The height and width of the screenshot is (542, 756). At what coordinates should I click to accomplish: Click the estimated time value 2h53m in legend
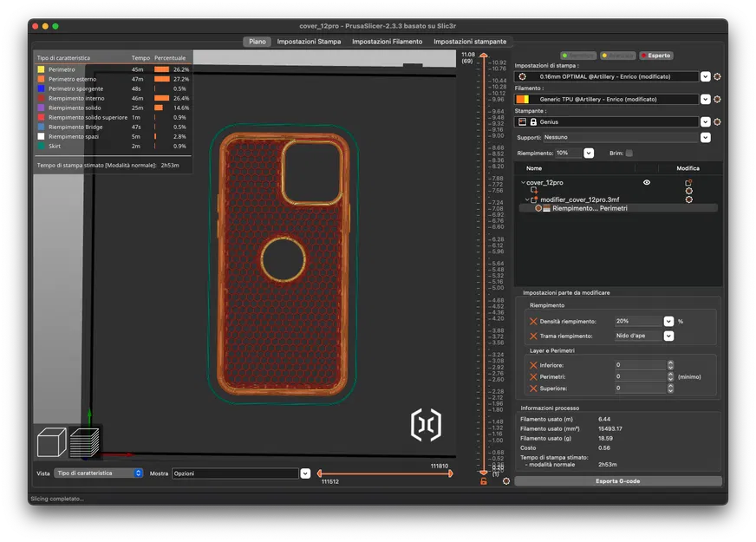(170, 166)
